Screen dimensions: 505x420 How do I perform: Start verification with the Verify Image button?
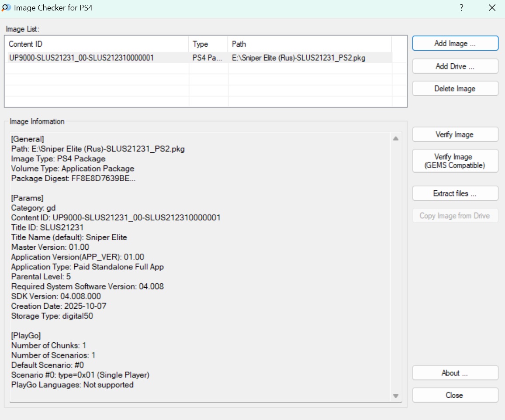click(455, 134)
